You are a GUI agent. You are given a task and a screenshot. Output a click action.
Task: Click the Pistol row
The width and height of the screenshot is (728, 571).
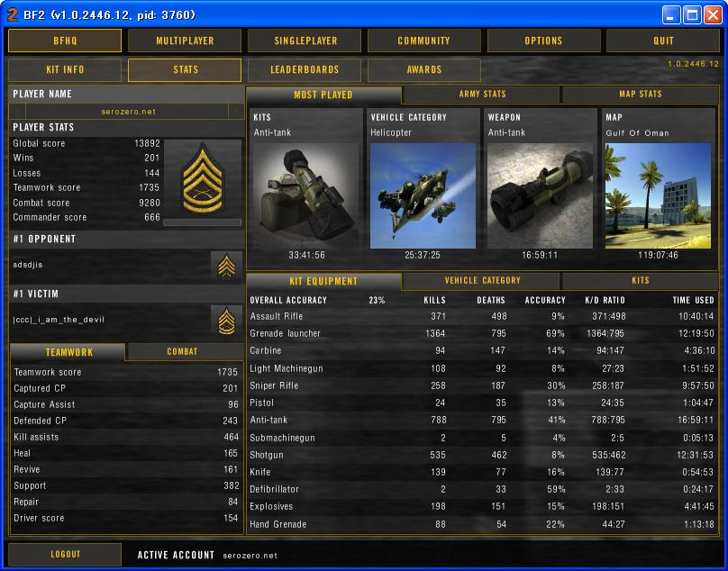[482, 403]
